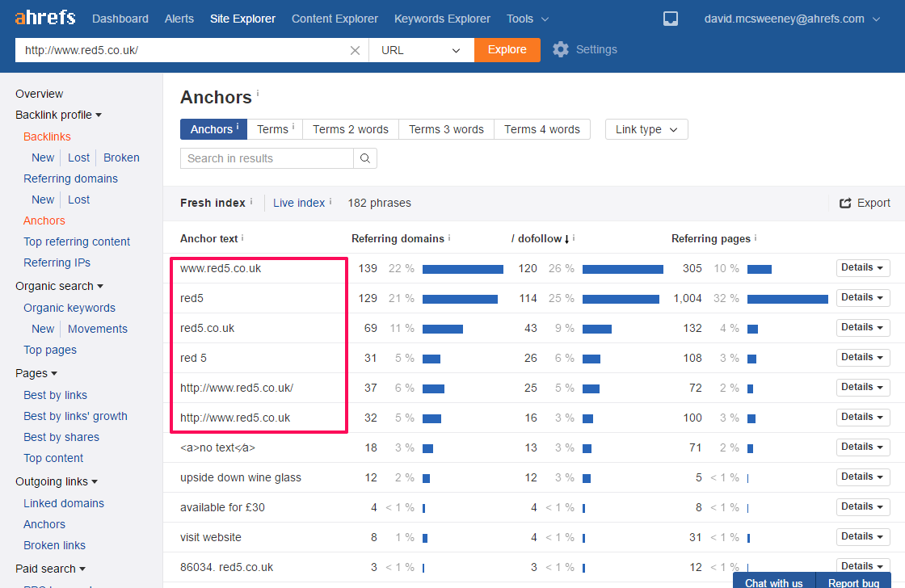
Task: Open Broken links under Outgoing links
Action: coord(54,545)
